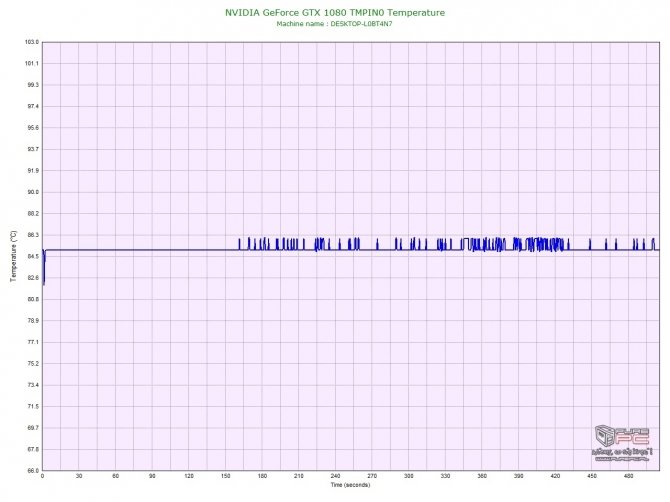Select the 'Machine name : DESKTOP-L0BT4N7' subtitle
The image size is (670, 502).
(334, 24)
